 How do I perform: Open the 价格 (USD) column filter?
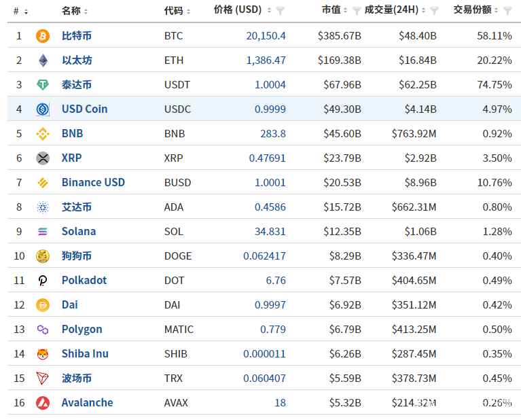click(281, 11)
